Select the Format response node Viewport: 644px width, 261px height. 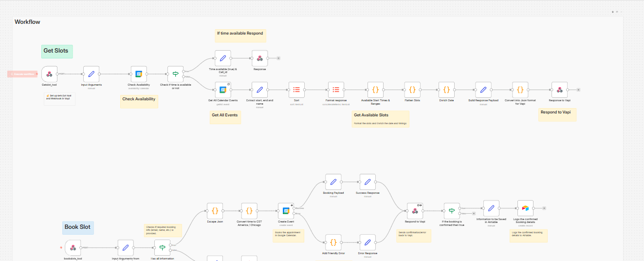point(336,90)
